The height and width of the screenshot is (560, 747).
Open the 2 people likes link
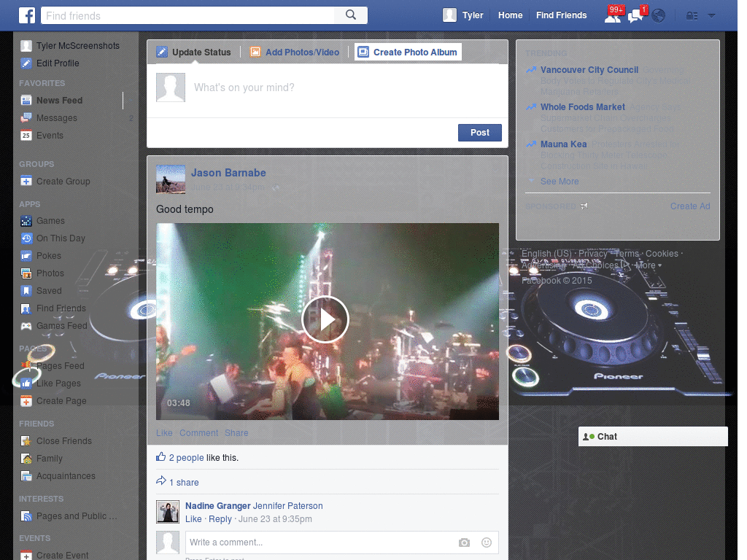coord(186,458)
